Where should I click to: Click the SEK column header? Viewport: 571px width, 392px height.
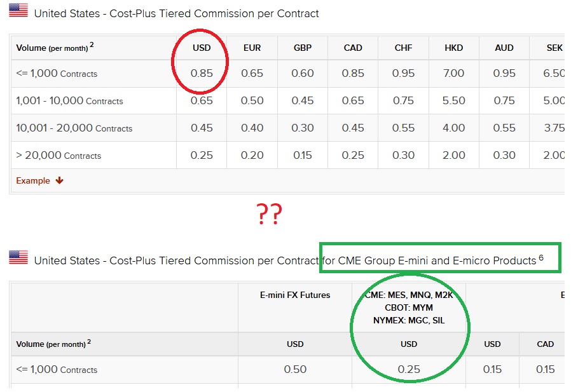[554, 48]
